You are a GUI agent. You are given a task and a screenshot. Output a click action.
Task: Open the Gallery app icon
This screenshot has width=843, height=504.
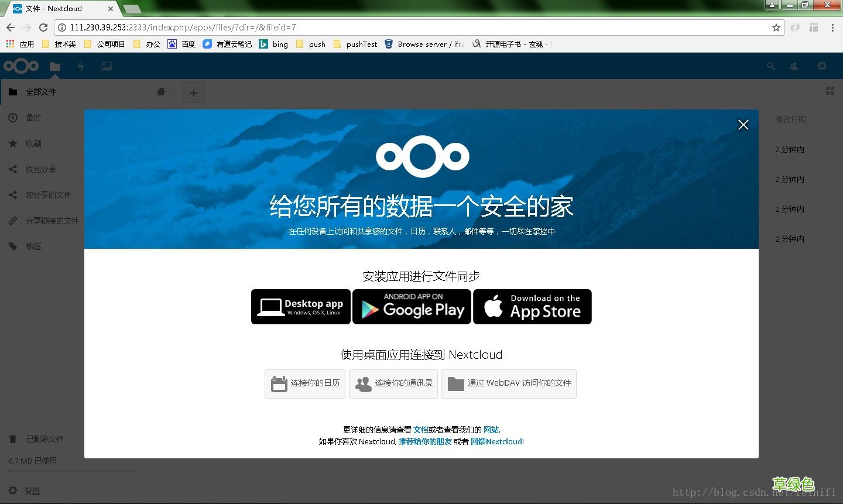(x=106, y=66)
